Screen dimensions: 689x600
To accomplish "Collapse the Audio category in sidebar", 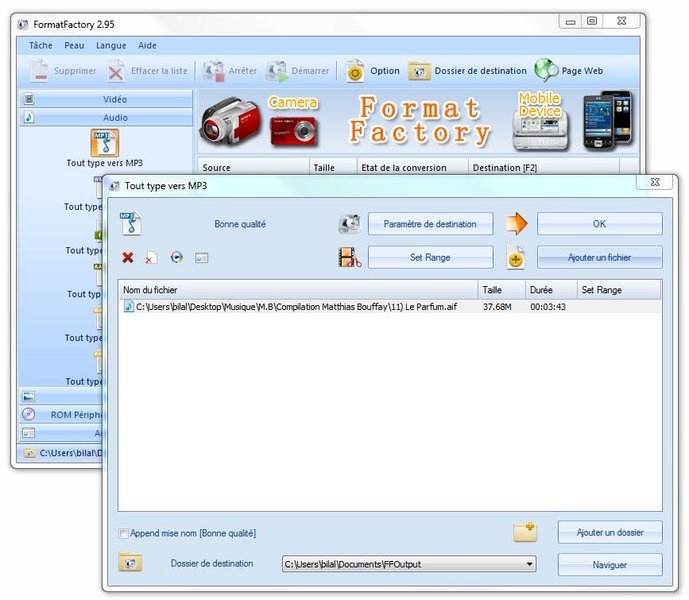I will click(x=105, y=118).
